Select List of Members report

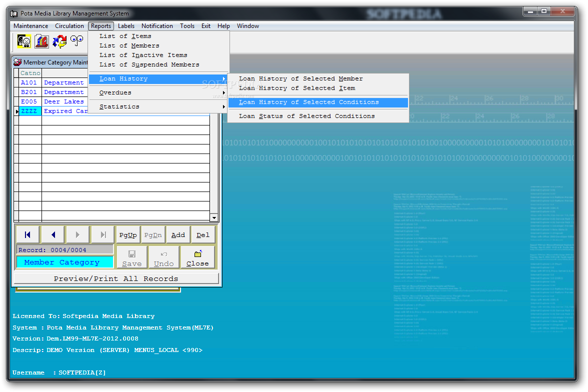[159, 45]
